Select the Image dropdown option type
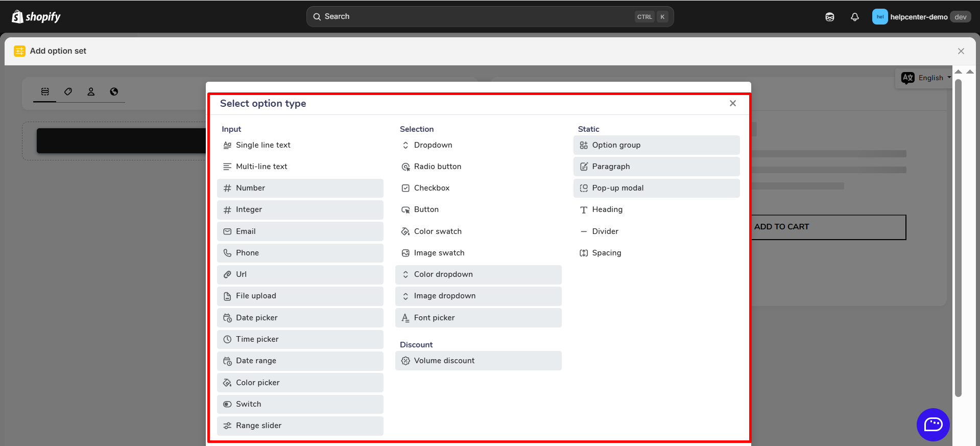 (479, 296)
